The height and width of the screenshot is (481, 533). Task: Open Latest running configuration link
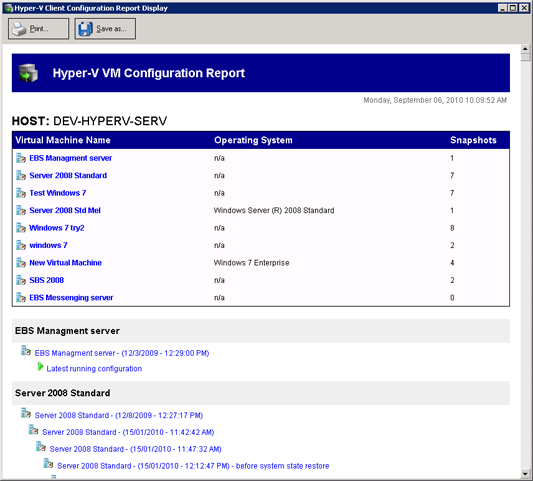94,369
